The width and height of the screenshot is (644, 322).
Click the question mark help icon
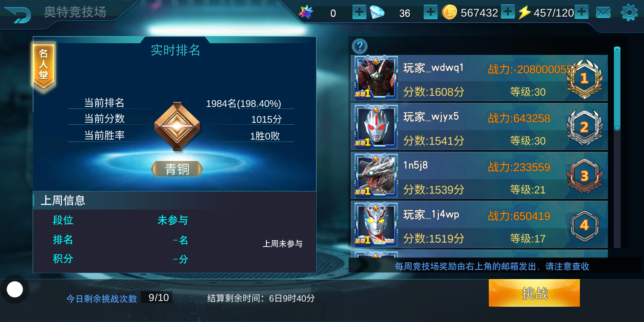point(360,46)
